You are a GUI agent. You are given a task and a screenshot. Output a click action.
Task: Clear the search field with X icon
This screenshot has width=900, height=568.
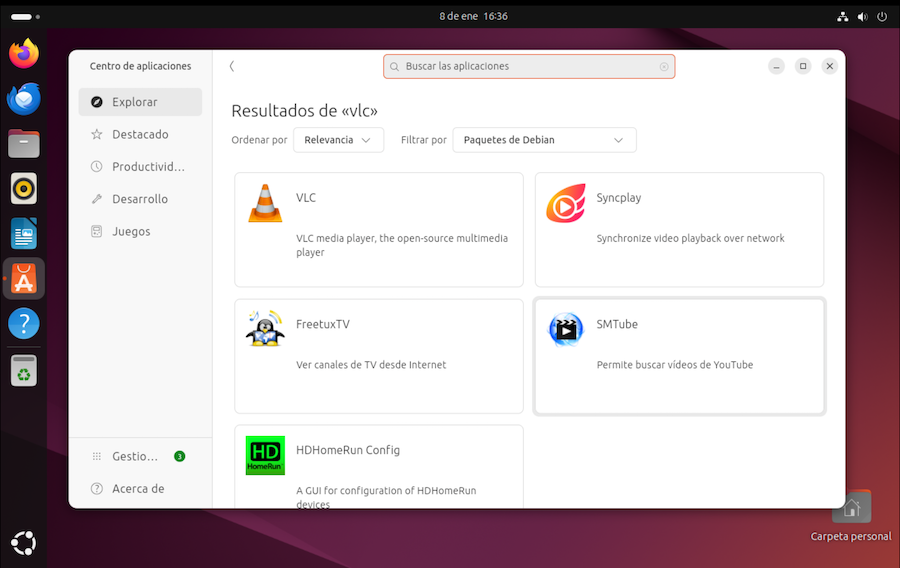(664, 67)
